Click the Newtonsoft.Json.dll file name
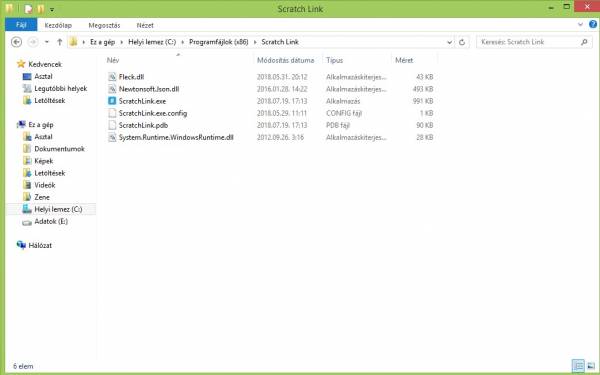 tap(149, 89)
